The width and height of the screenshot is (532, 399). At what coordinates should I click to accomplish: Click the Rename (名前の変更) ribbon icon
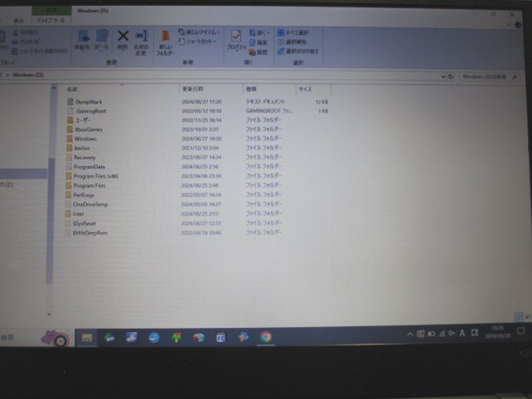[141, 43]
